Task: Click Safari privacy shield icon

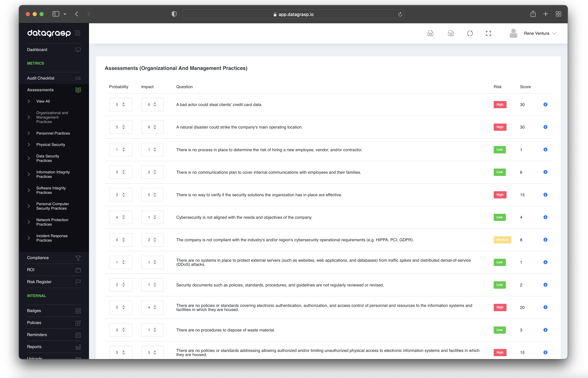Action: (x=174, y=14)
